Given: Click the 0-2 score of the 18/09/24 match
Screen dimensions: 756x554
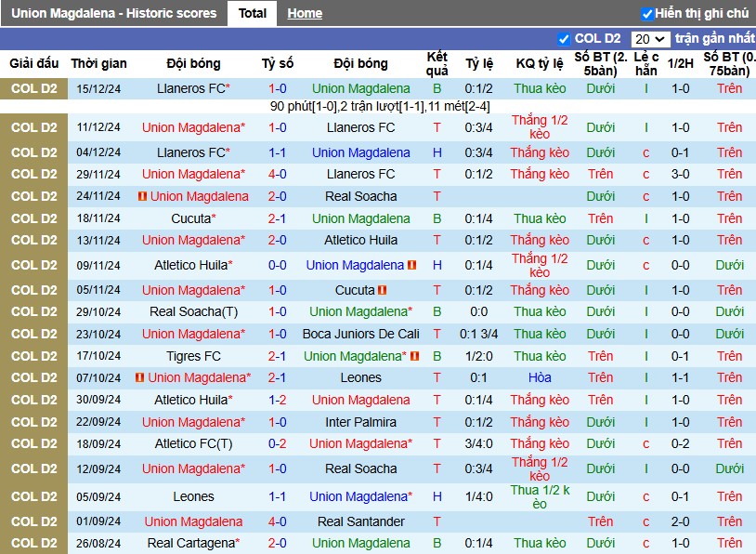Looking at the screenshot, I should tap(278, 444).
